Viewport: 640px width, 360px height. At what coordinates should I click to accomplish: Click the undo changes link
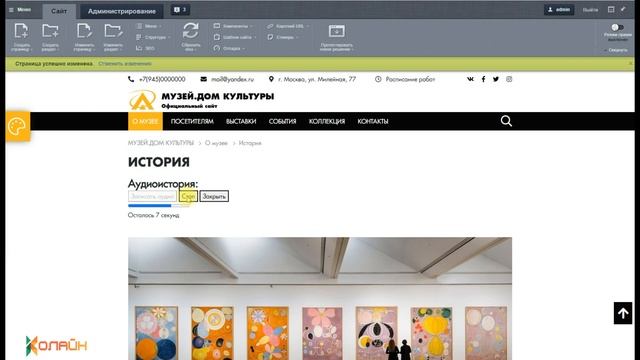tap(125, 64)
